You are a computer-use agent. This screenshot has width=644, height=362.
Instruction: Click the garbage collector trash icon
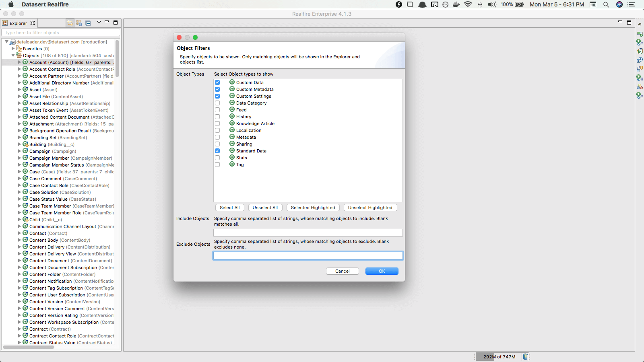coord(525,356)
